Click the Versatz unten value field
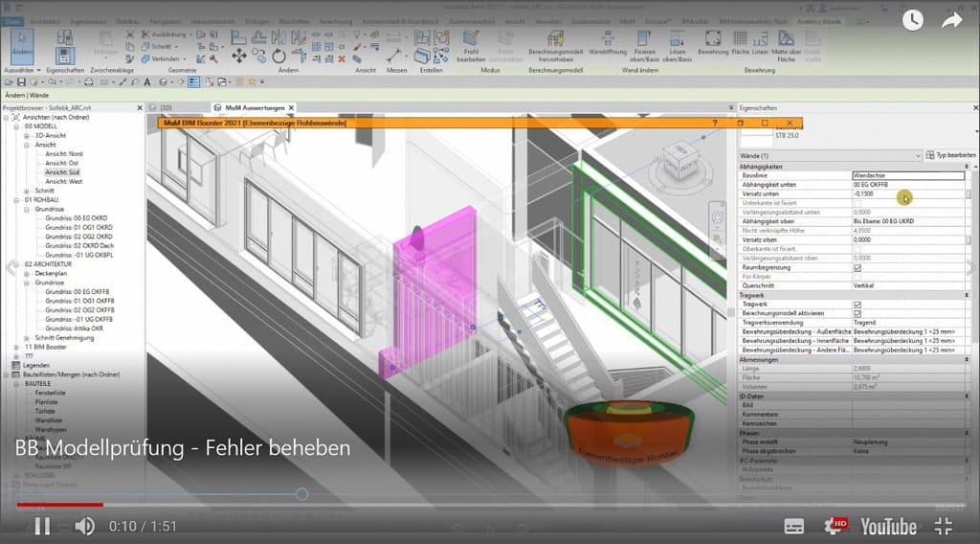980x544 pixels. tap(907, 194)
